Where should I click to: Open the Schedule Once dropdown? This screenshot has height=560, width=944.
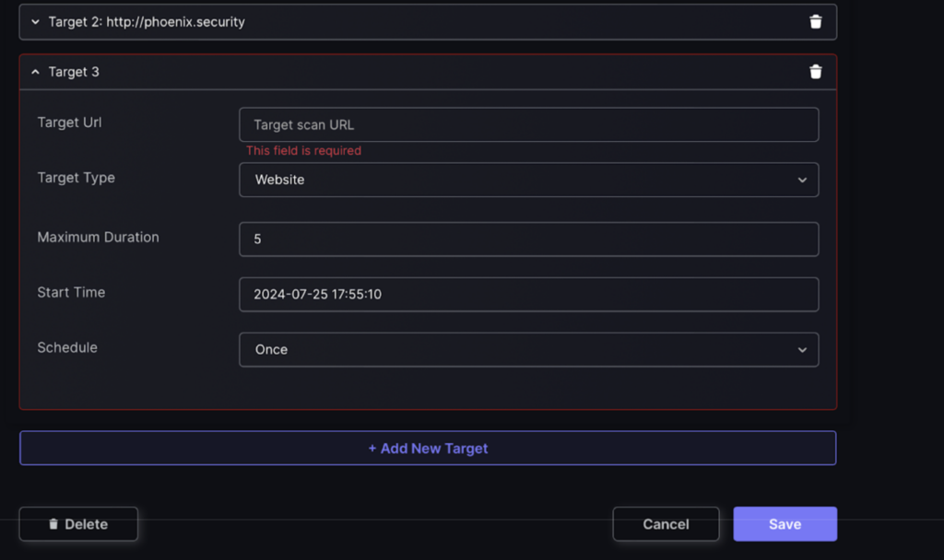pos(528,349)
